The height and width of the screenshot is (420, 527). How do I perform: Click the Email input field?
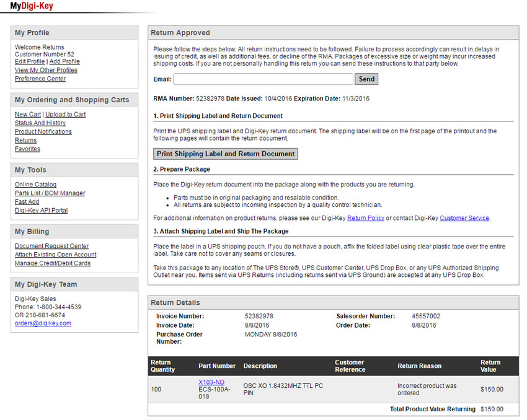point(263,79)
